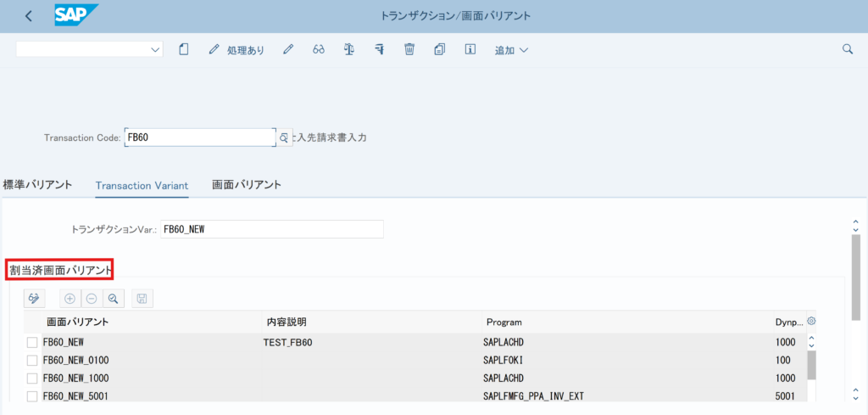Click the save disk icon above table
Image resolution: width=868 pixels, height=415 pixels.
tap(142, 299)
